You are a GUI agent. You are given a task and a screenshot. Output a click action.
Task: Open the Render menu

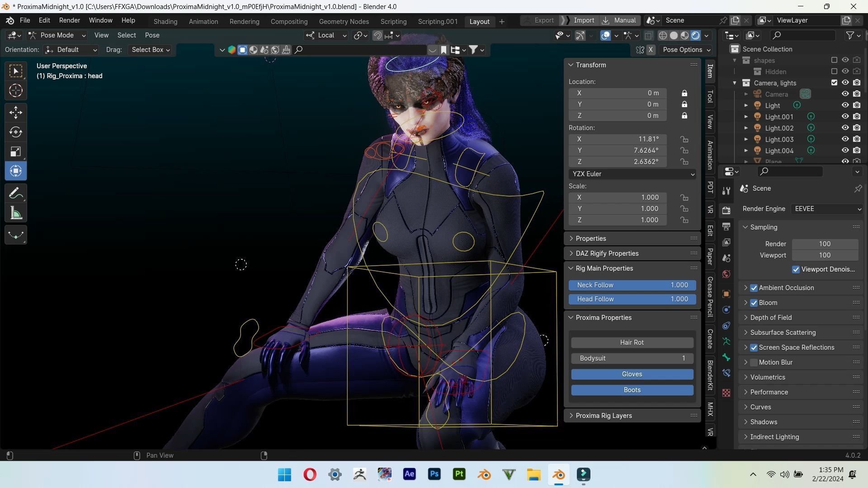coord(70,20)
